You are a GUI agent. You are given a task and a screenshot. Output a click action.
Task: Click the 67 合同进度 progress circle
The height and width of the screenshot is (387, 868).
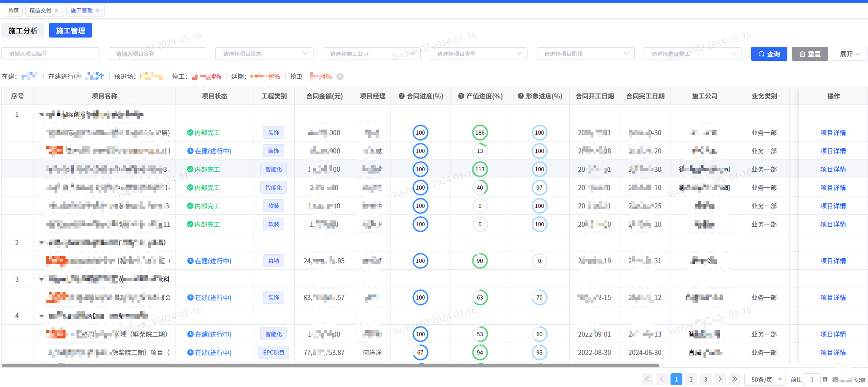tap(420, 352)
